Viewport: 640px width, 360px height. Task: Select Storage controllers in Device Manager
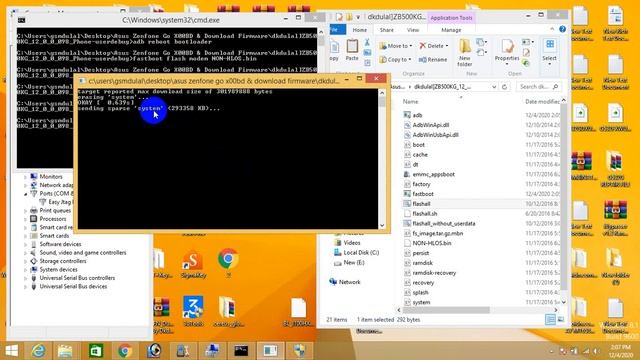[x=62, y=261]
